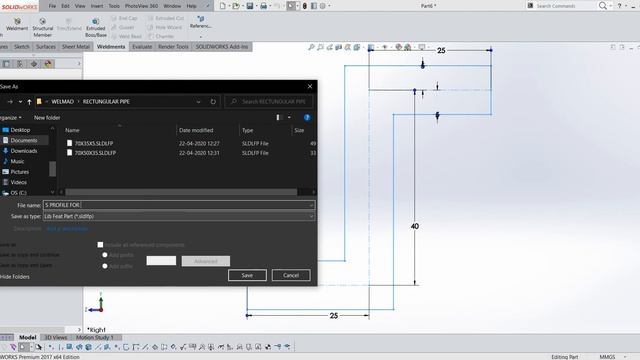Open the 3D Views bottom tab

[x=56, y=338]
